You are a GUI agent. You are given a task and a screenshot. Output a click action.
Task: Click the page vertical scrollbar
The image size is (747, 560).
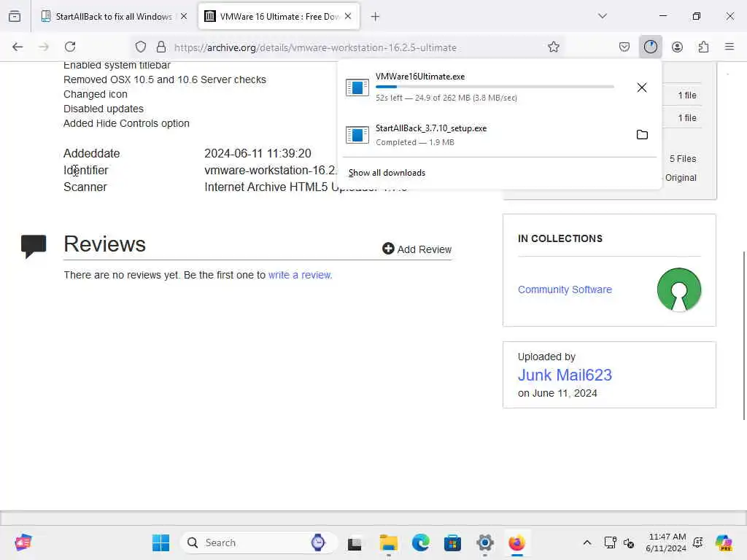click(743, 335)
